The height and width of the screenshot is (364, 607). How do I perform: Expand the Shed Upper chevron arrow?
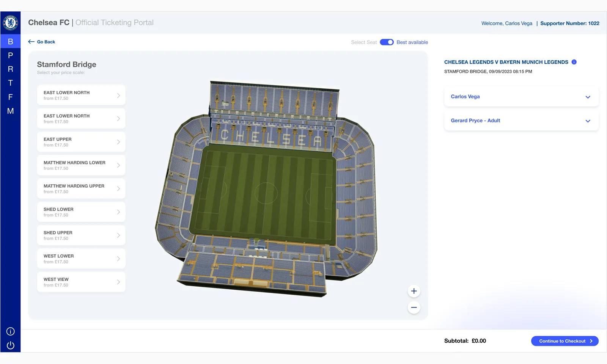[x=118, y=235]
